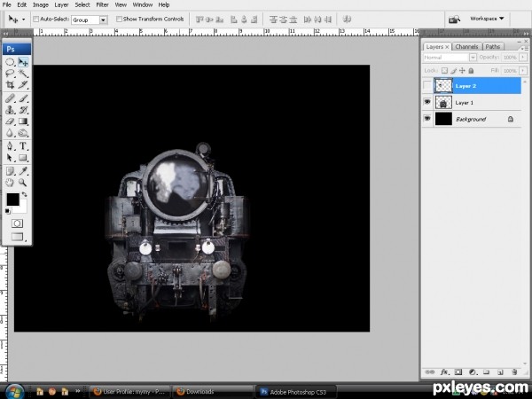532x399 pixels.
Task: Select the Gradient tool
Action: tap(23, 121)
